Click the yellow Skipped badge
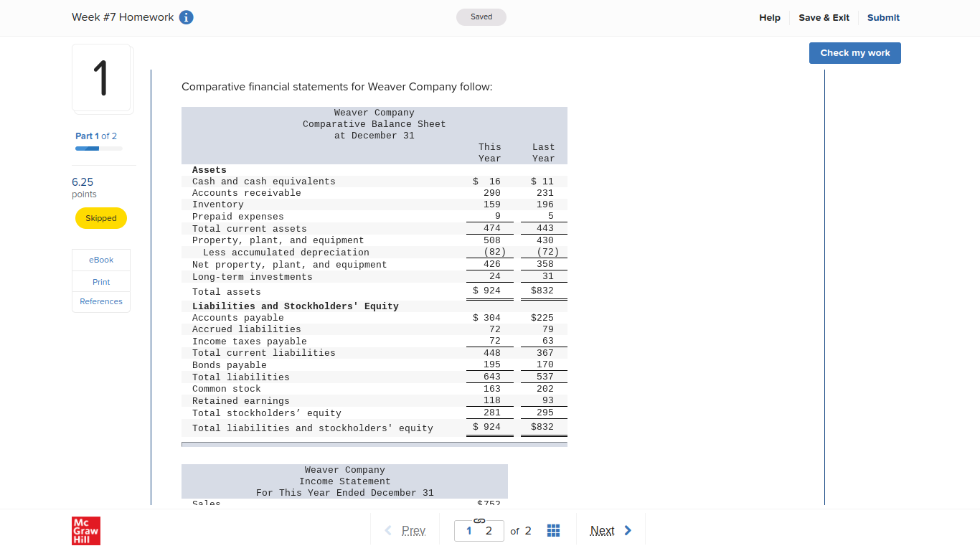Screen dimensions: 980x551 pos(100,218)
